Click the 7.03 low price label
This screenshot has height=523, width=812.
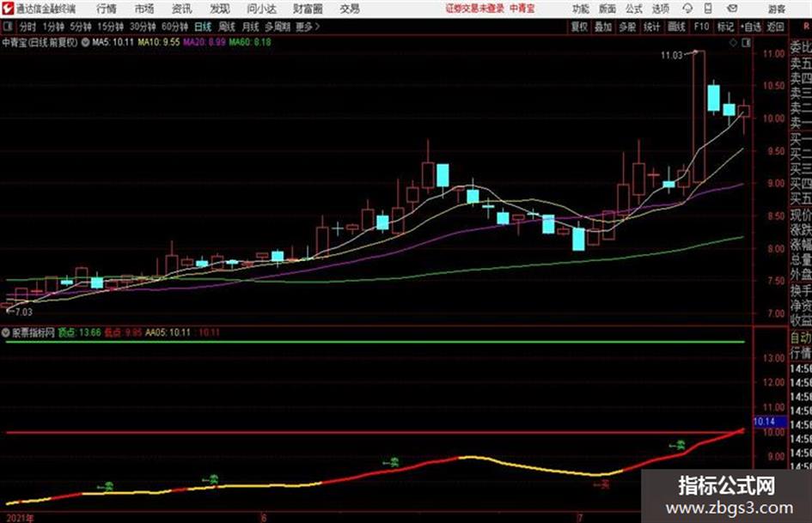[23, 312]
